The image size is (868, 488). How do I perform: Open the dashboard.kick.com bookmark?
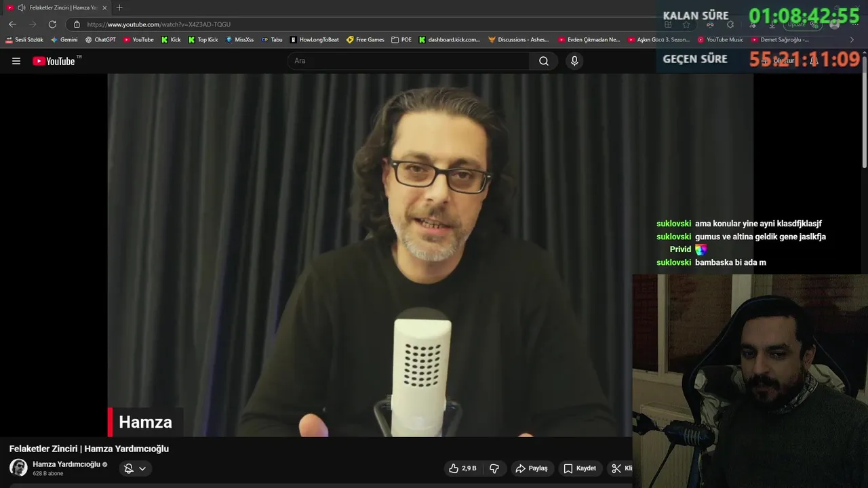point(449,40)
